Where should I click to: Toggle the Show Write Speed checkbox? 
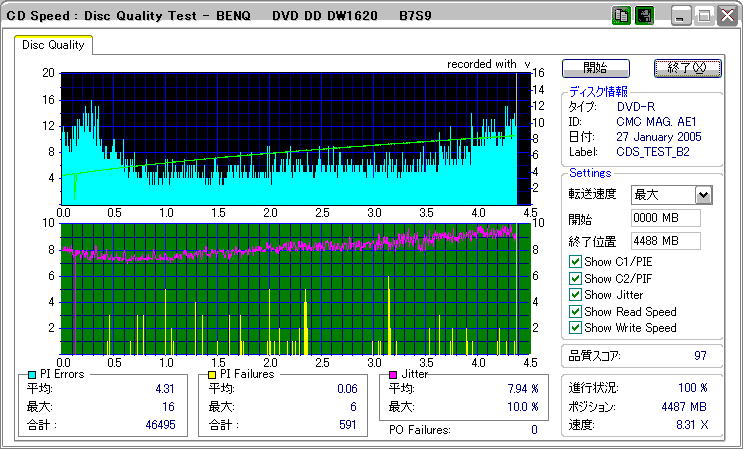[x=575, y=327]
